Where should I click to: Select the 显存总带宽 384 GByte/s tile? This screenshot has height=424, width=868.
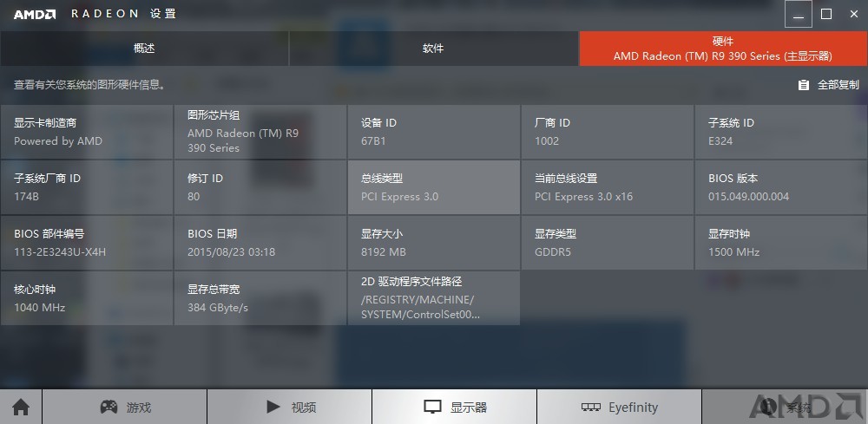260,298
